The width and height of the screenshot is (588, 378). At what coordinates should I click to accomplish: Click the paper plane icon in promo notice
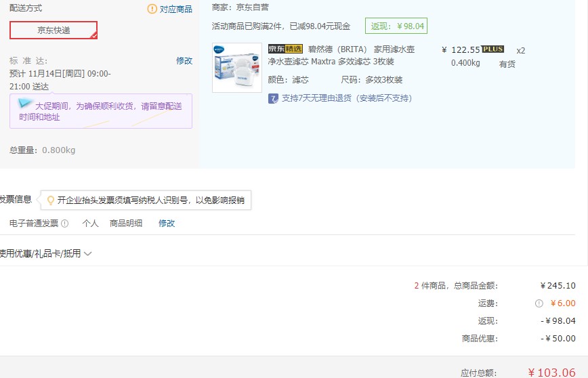(25, 102)
